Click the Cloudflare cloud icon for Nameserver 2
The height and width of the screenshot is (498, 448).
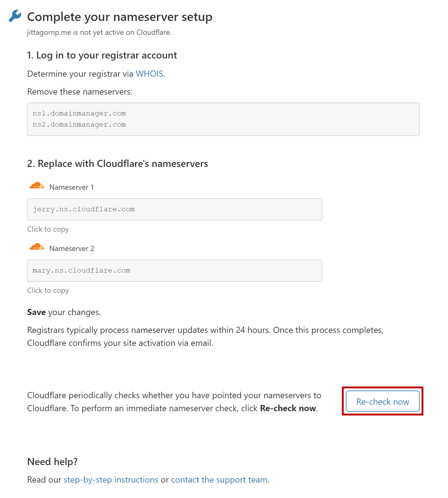pyautogui.click(x=37, y=247)
